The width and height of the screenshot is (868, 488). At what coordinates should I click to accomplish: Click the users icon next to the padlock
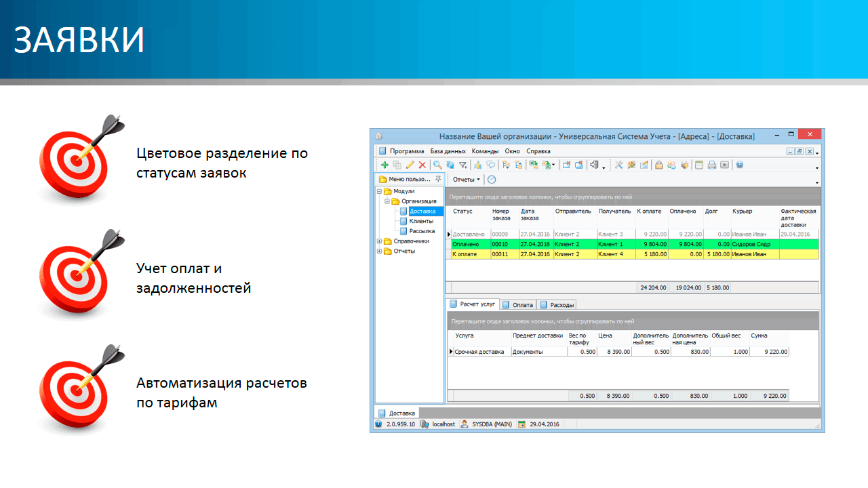click(x=671, y=165)
